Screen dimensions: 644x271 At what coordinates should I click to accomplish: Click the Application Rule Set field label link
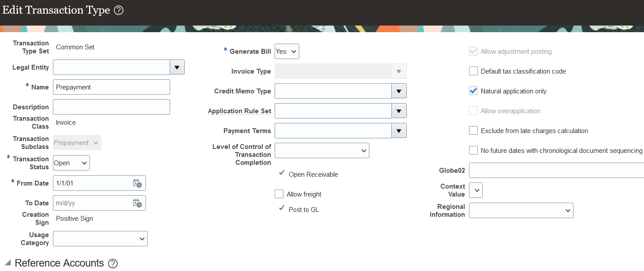pyautogui.click(x=239, y=111)
